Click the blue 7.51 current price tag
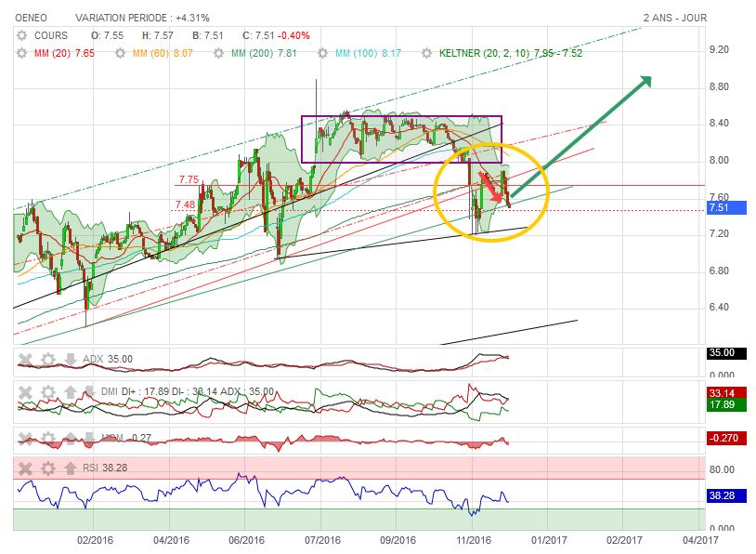This screenshot has height=554, width=756. click(x=726, y=208)
